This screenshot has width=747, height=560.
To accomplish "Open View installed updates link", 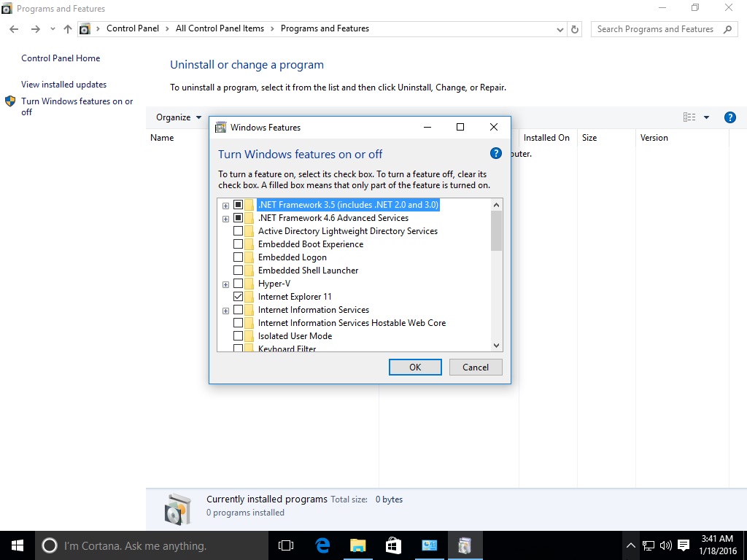I will click(64, 85).
